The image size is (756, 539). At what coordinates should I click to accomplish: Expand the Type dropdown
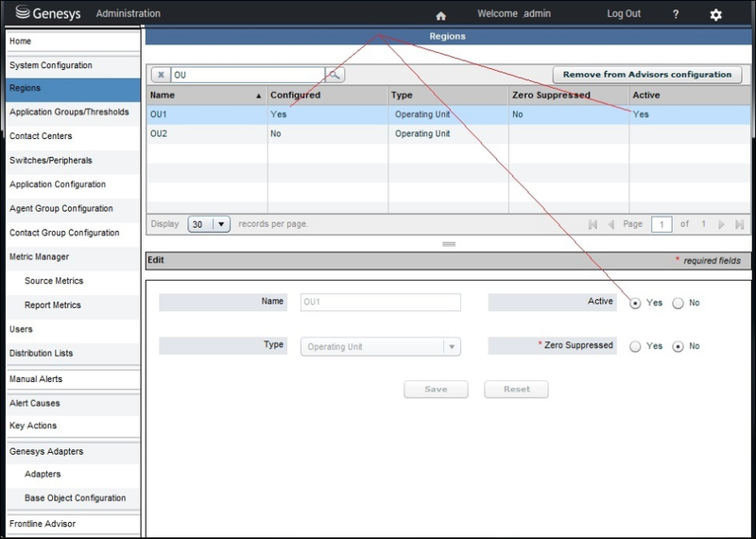coord(452,347)
